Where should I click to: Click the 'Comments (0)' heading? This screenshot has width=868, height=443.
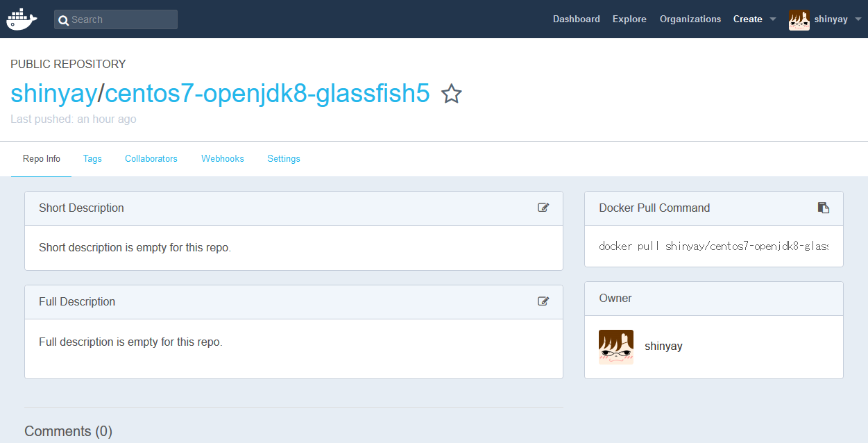pos(68,431)
